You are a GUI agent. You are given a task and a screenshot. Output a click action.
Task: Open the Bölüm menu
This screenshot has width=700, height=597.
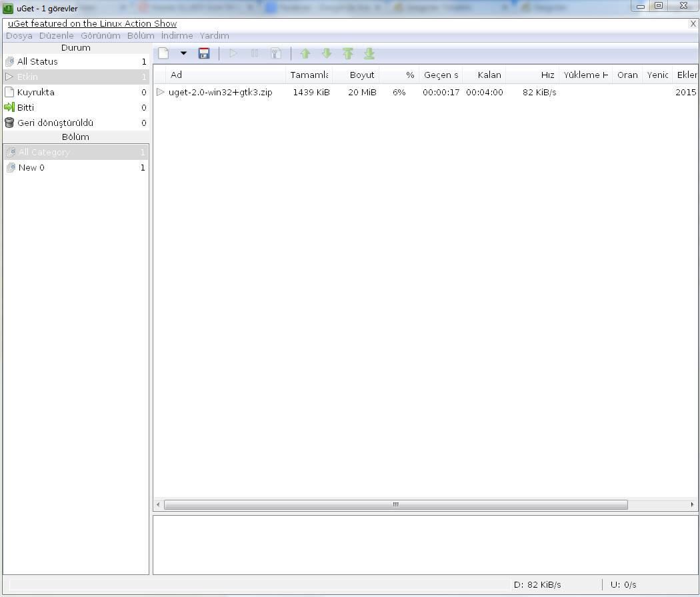click(x=141, y=36)
